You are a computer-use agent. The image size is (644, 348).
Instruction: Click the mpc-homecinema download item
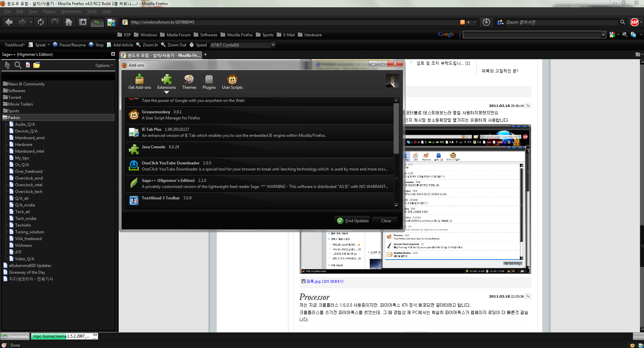64,336
